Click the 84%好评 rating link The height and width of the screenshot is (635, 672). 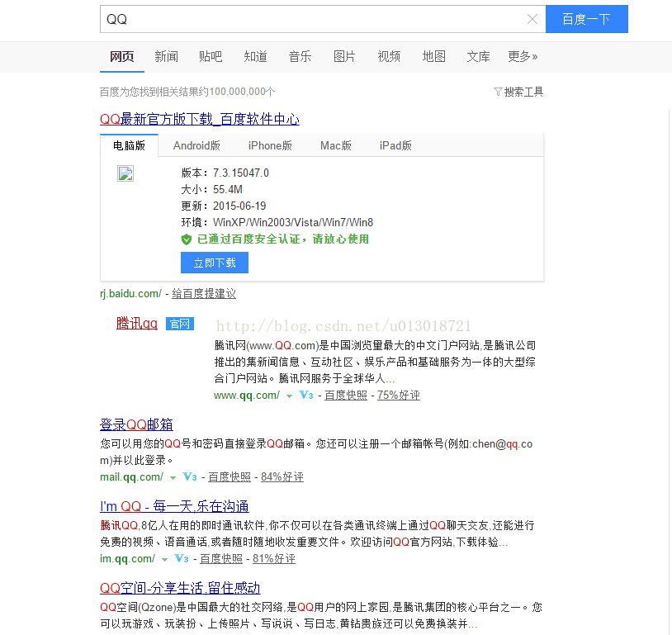pos(282,477)
